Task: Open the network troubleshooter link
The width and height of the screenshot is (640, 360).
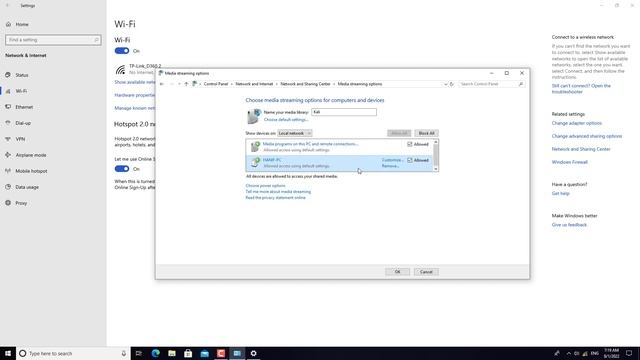Action: [x=581, y=89]
